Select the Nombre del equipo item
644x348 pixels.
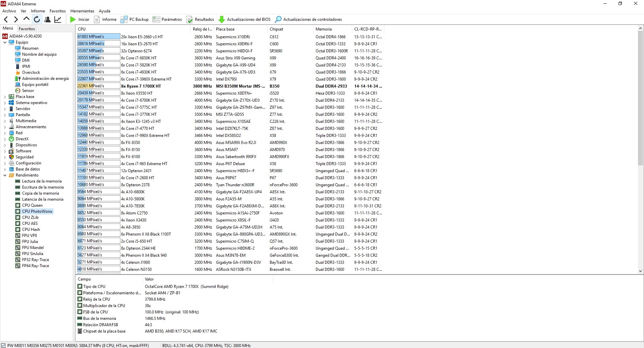tap(39, 54)
